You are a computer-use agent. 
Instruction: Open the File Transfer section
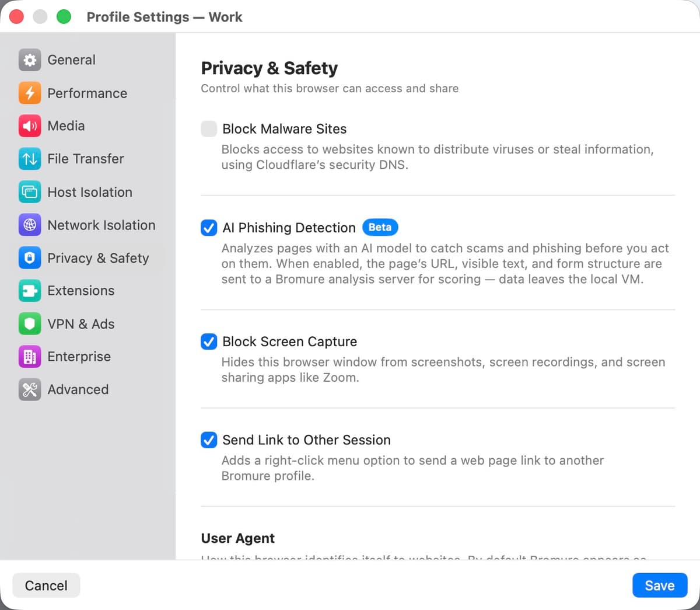point(87,159)
